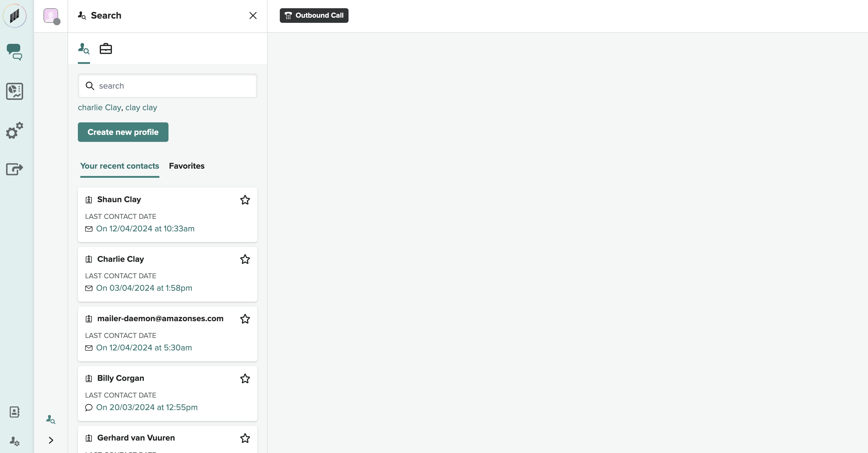Click the export/share sidebar icon
The width and height of the screenshot is (868, 453).
[15, 169]
